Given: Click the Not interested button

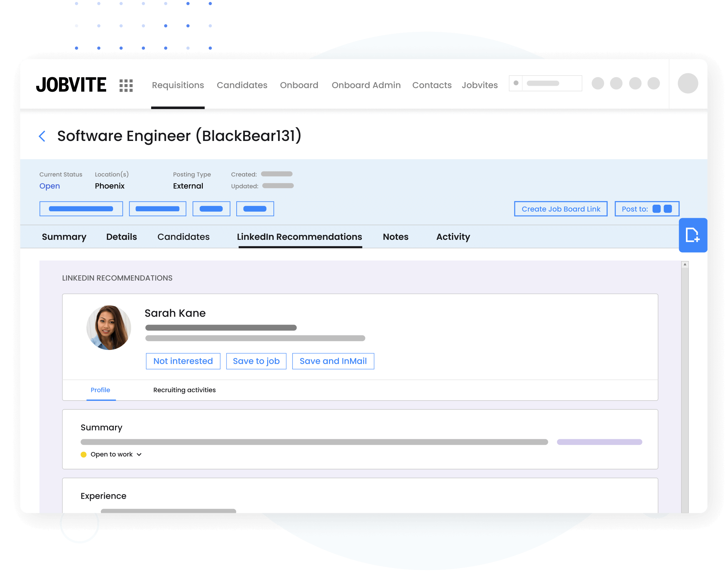Looking at the screenshot, I should 183,361.
